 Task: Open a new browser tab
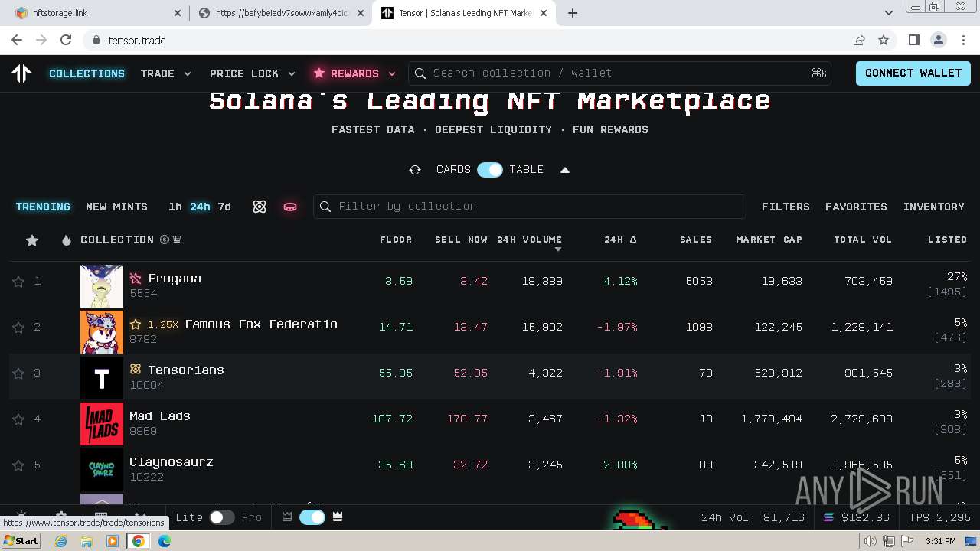click(573, 13)
